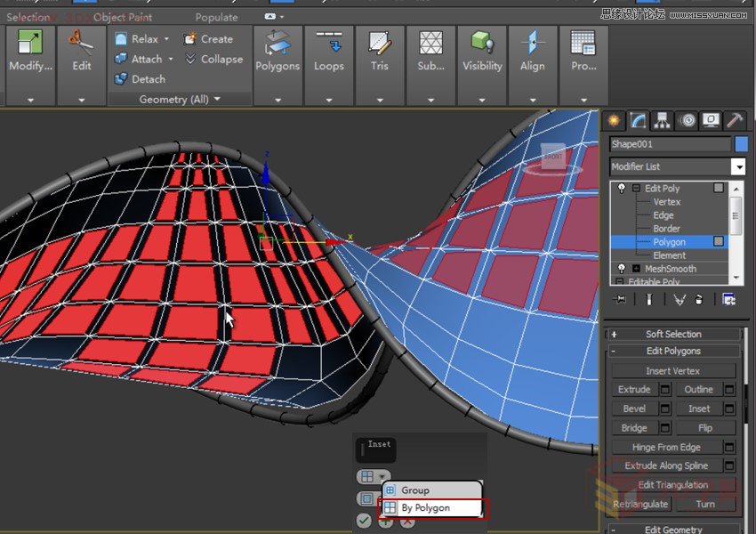Viewport: 756px width, 534px height.
Task: Expand Edit ribbon panel dropdown
Action: pyautogui.click(x=81, y=100)
